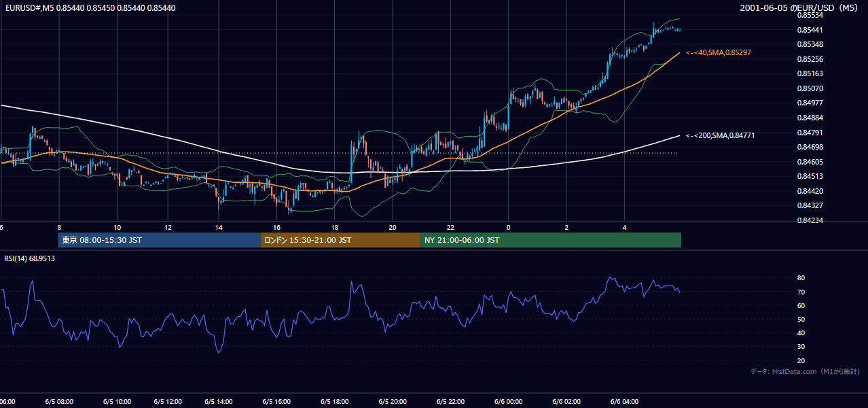This screenshot has width=868, height=408.
Task: Click the bottom time label 6/5 20:00
Action: [x=393, y=401]
